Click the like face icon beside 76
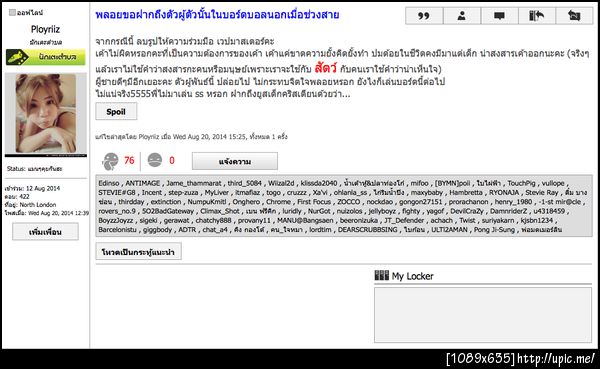The height and width of the screenshot is (369, 600). click(x=111, y=161)
